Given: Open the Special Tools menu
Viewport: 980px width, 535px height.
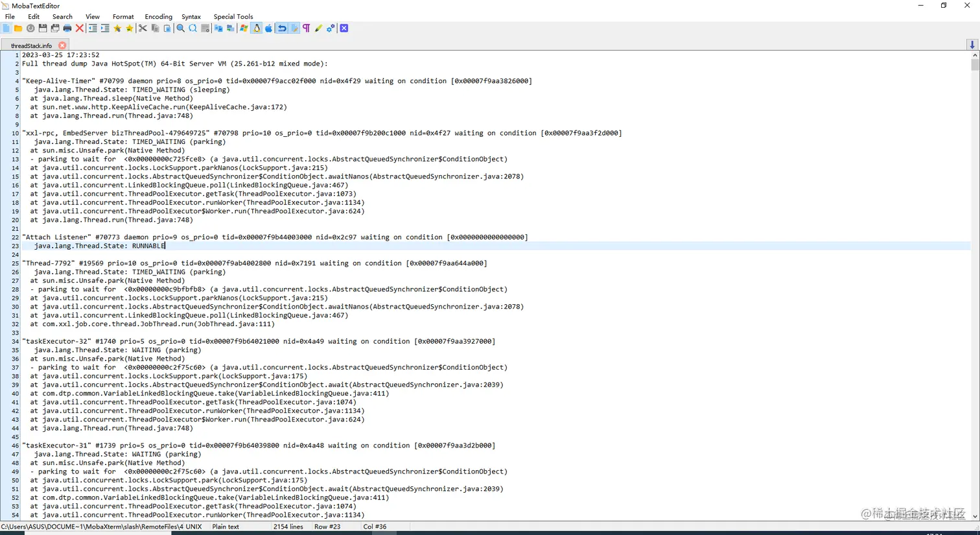Looking at the screenshot, I should tap(233, 17).
